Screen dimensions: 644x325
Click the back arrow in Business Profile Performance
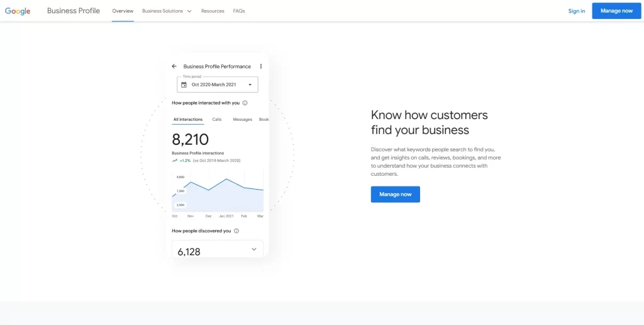[174, 66]
